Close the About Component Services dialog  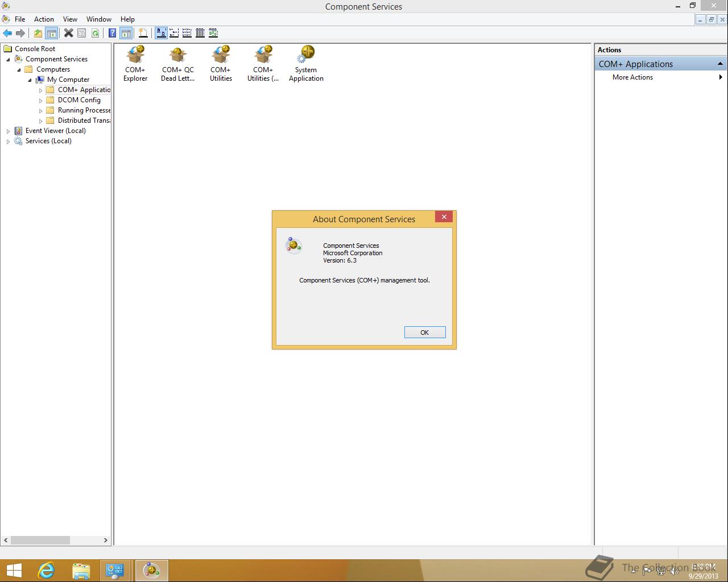[444, 217]
